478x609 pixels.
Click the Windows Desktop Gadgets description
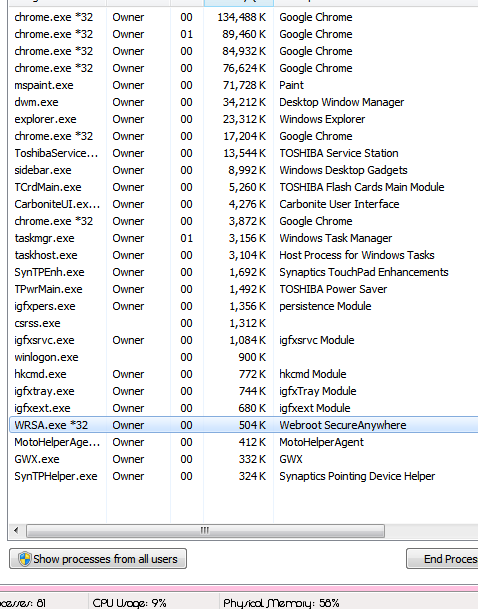[343, 170]
